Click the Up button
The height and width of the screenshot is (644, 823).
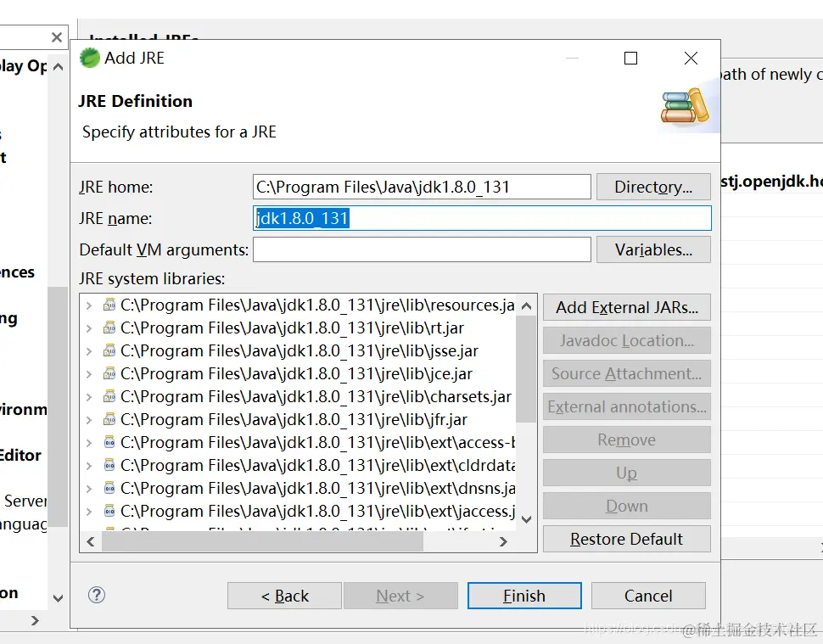tap(627, 473)
